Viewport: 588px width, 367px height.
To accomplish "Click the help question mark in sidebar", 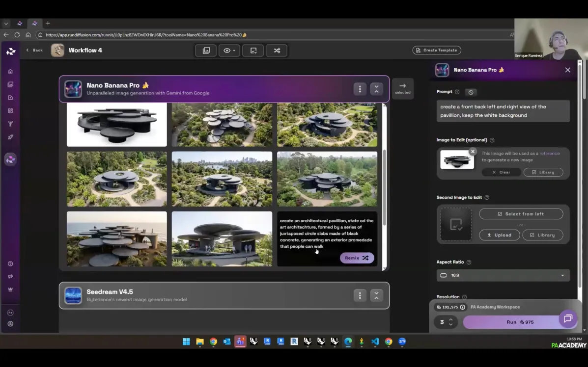I will point(10,264).
